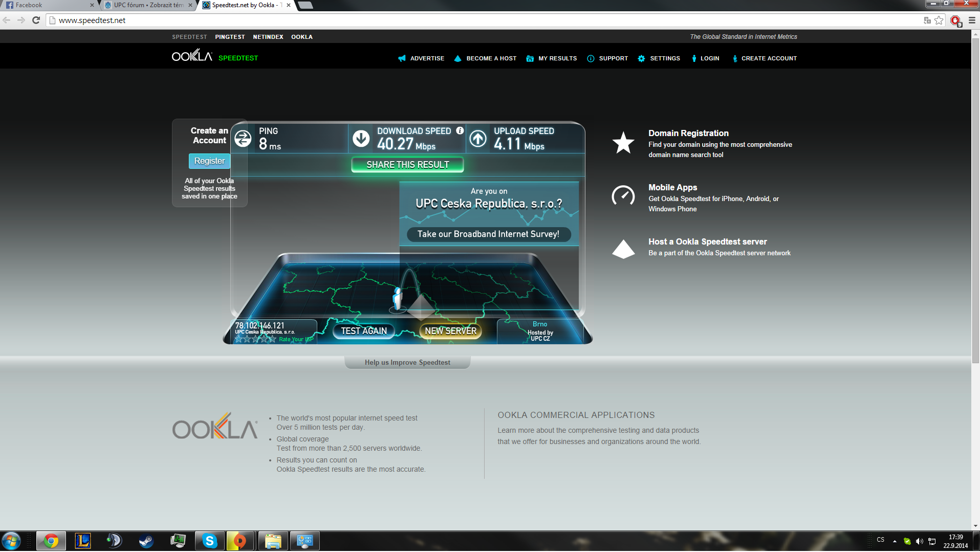Click OOKLA COMMERCIAL APPLICATIONS heading
Viewport: 980px width, 552px height.
pos(576,415)
